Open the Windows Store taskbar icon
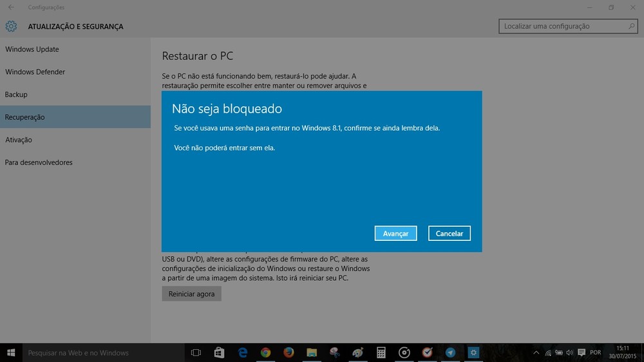 pos(220,352)
